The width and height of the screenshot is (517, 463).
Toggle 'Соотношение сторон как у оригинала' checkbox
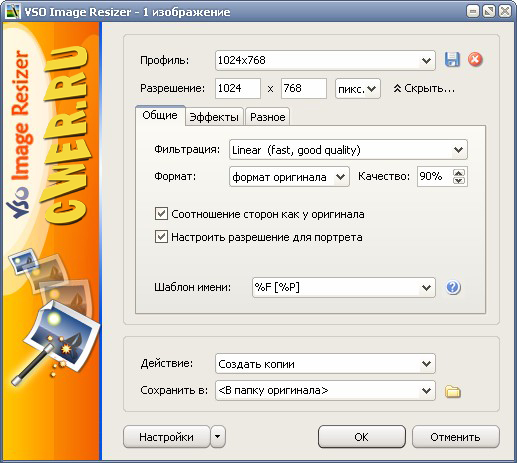click(x=161, y=214)
